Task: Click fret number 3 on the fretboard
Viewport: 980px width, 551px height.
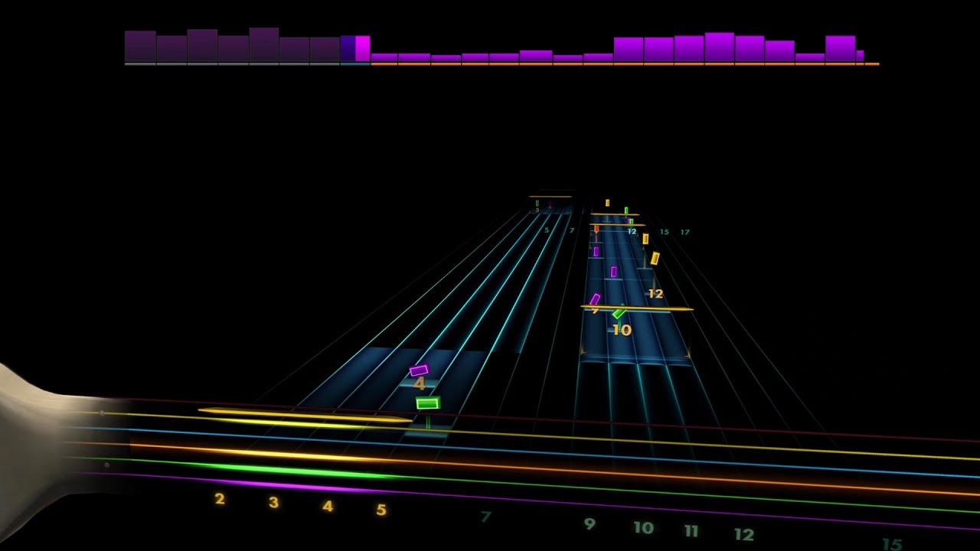Action: pos(273,503)
